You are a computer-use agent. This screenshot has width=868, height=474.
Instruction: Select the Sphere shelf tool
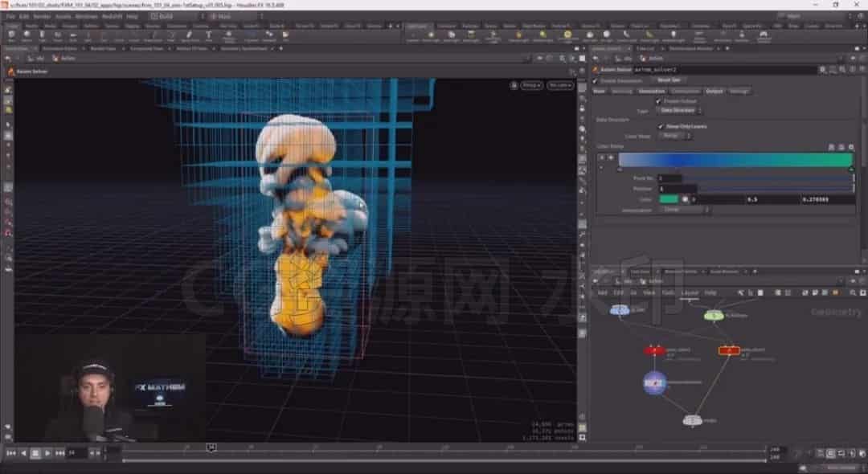coord(27,36)
